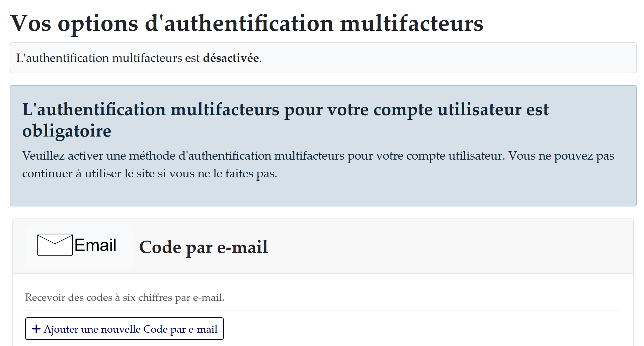Click "L'authentification multifacteurs est" in the status line

coord(108,58)
